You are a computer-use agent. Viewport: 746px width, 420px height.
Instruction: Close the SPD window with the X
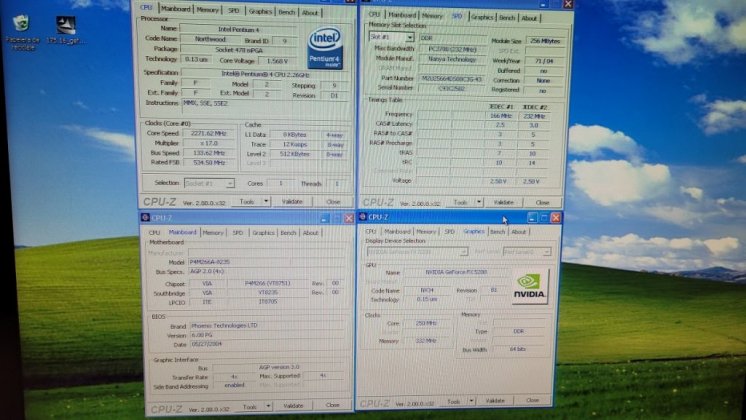coord(568,4)
